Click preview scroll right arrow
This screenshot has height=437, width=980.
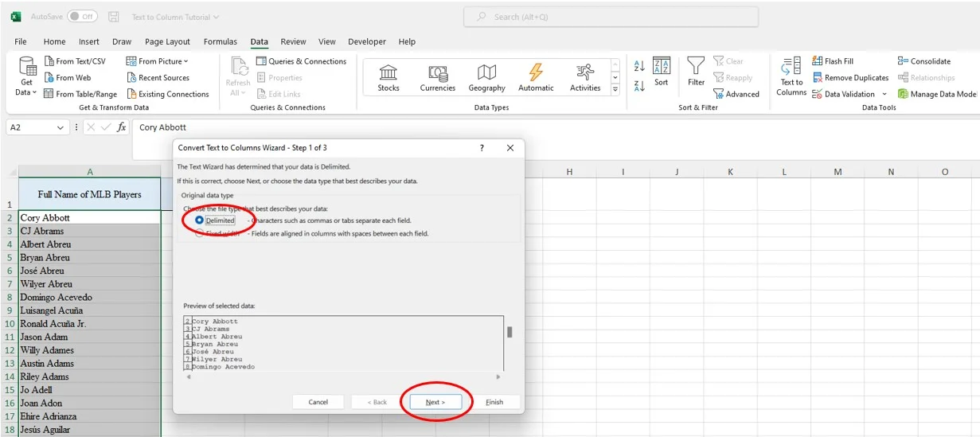[499, 377]
